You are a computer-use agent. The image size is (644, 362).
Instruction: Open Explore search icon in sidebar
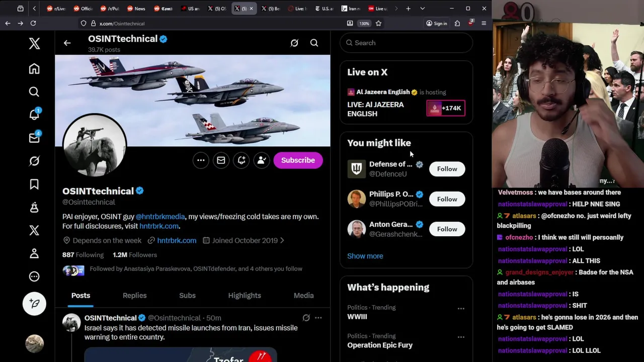coord(34,92)
